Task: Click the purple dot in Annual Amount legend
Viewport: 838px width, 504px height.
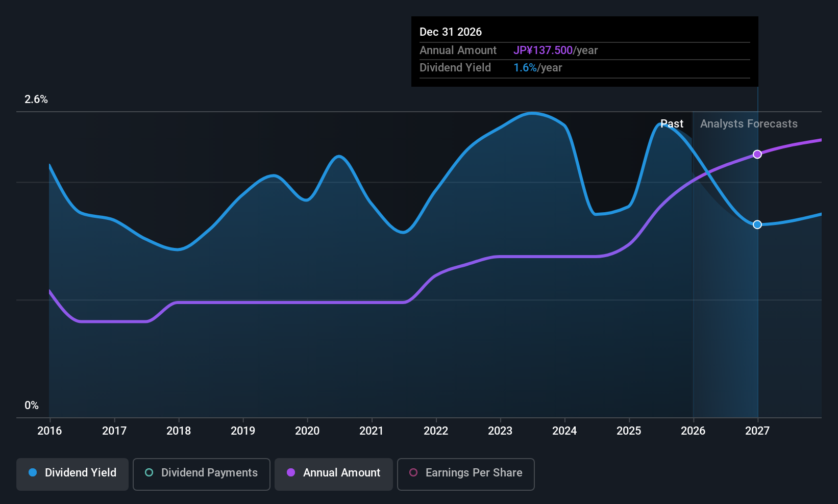Action: click(x=291, y=472)
